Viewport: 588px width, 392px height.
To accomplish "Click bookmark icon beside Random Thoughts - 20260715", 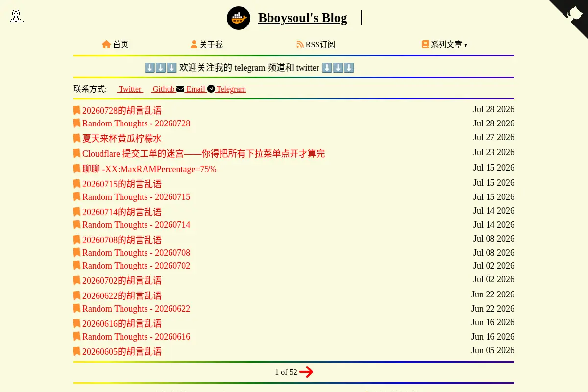I will [77, 196].
